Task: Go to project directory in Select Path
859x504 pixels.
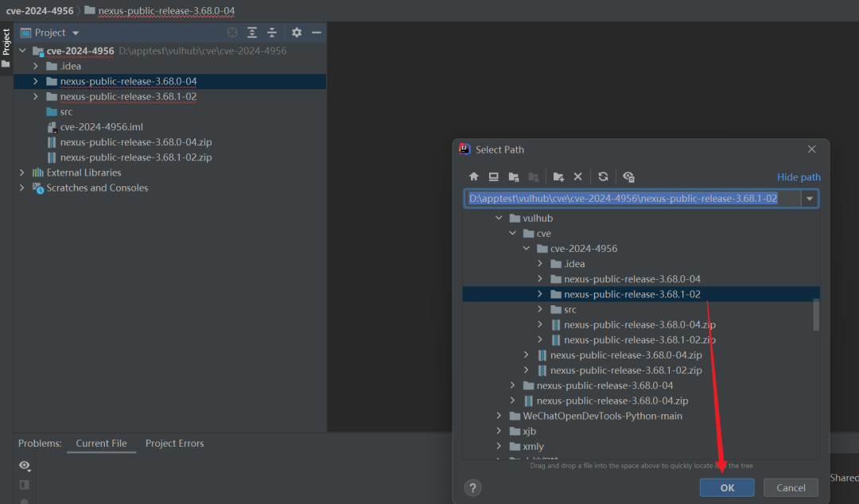Action: [513, 176]
